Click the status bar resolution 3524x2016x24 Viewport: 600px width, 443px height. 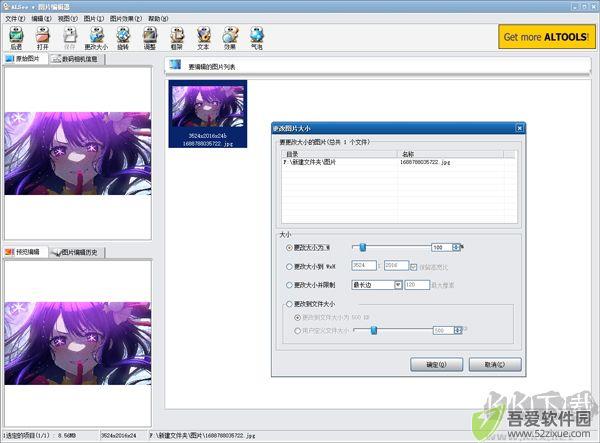pos(118,435)
